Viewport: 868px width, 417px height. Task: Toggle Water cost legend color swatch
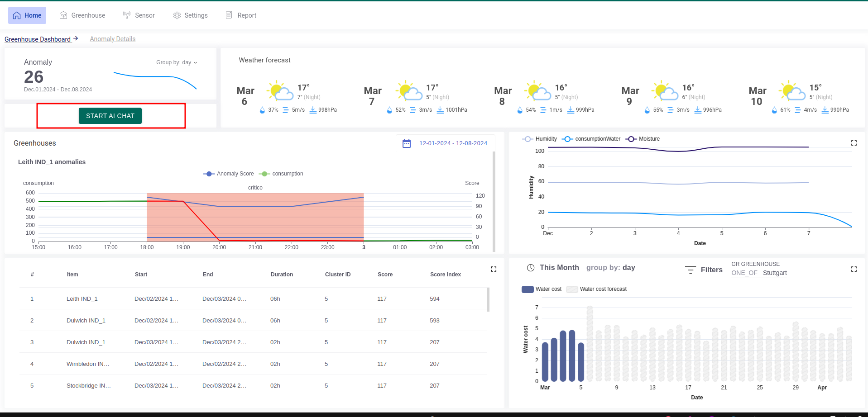point(528,289)
